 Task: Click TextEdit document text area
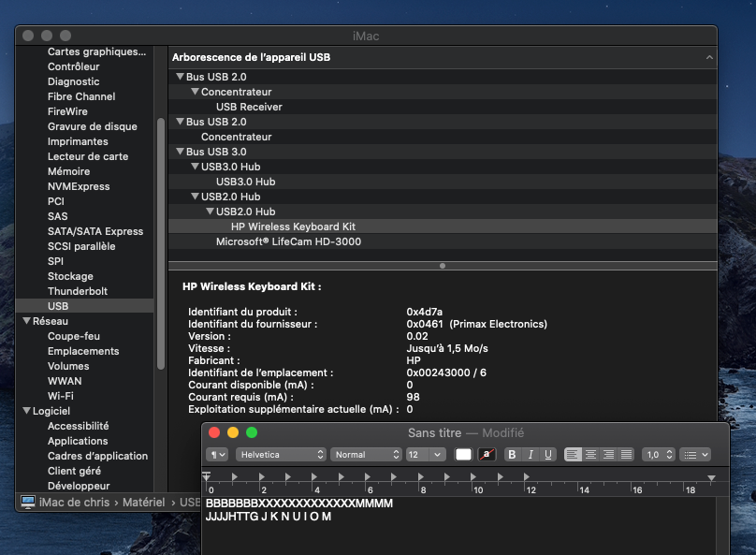[458, 526]
